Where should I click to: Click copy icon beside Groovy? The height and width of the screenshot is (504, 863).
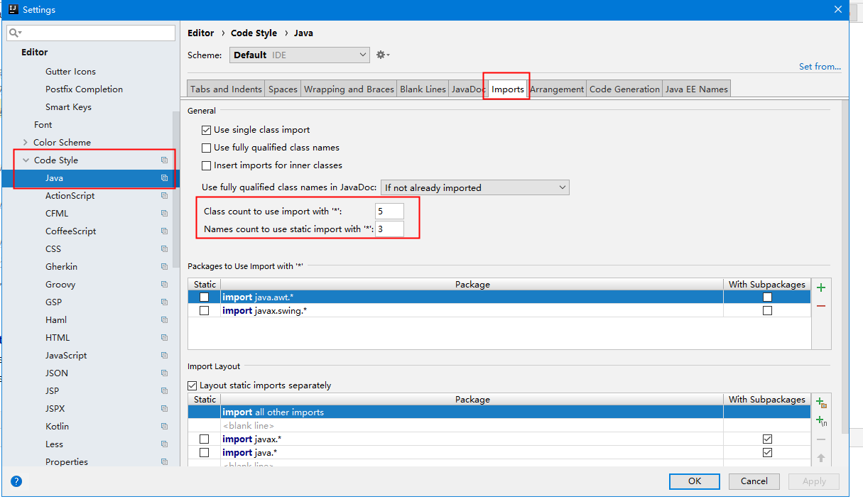[x=164, y=285]
